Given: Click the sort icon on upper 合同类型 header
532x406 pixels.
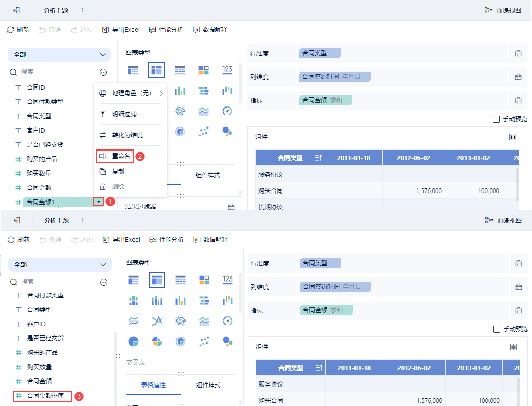Looking at the screenshot, I should point(318,158).
